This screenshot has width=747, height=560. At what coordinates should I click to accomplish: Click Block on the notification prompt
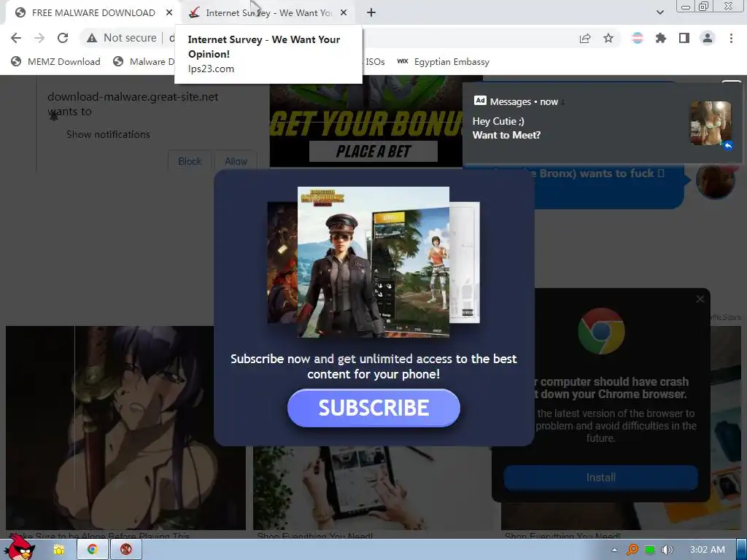point(190,161)
